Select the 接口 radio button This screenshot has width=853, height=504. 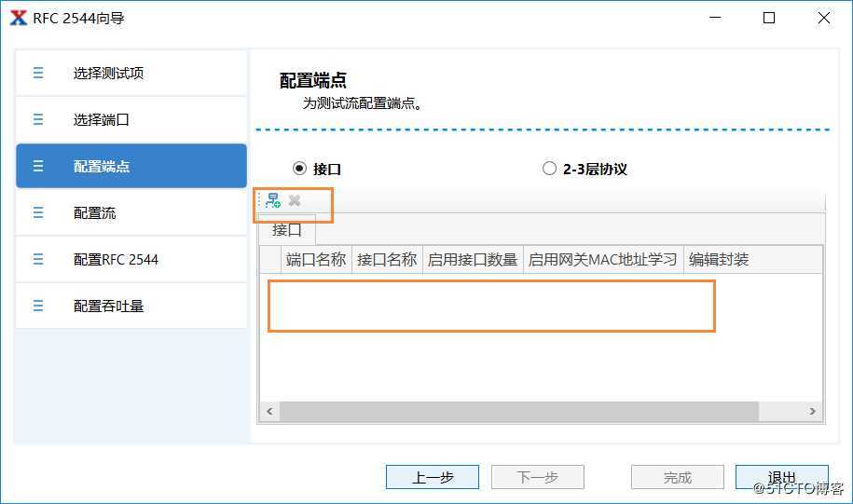299,169
